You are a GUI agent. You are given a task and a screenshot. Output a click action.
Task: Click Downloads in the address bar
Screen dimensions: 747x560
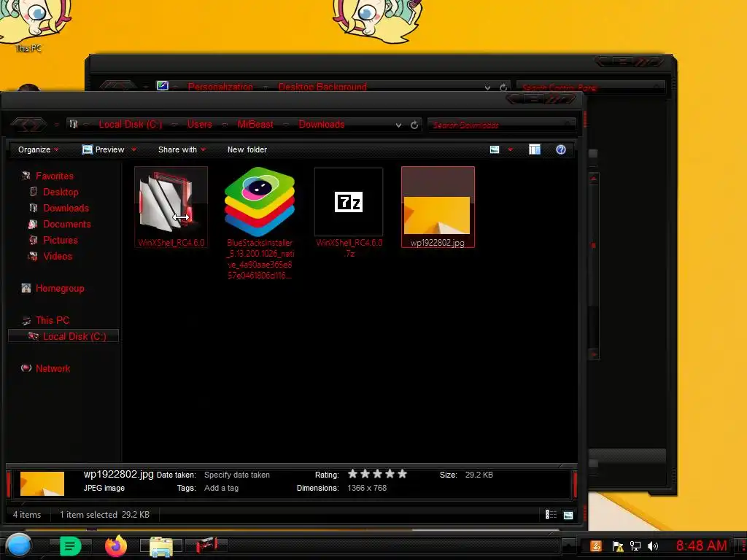pos(321,124)
